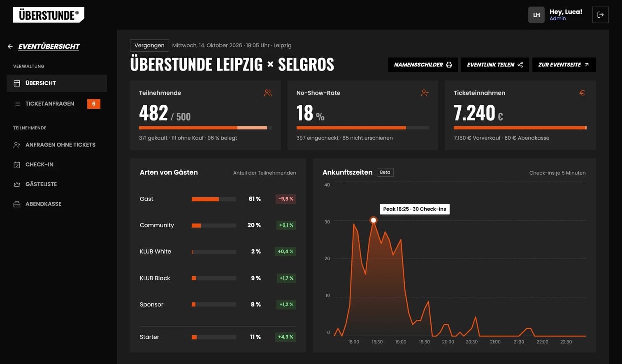The width and height of the screenshot is (622, 364).
Task: Click the +6,1 % badge for Community
Action: [x=286, y=226]
